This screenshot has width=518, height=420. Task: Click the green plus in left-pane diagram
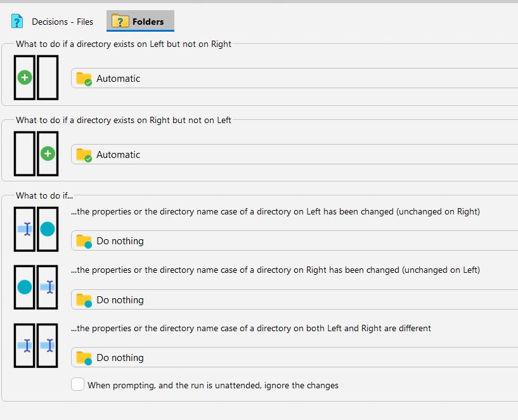pyautogui.click(x=25, y=78)
